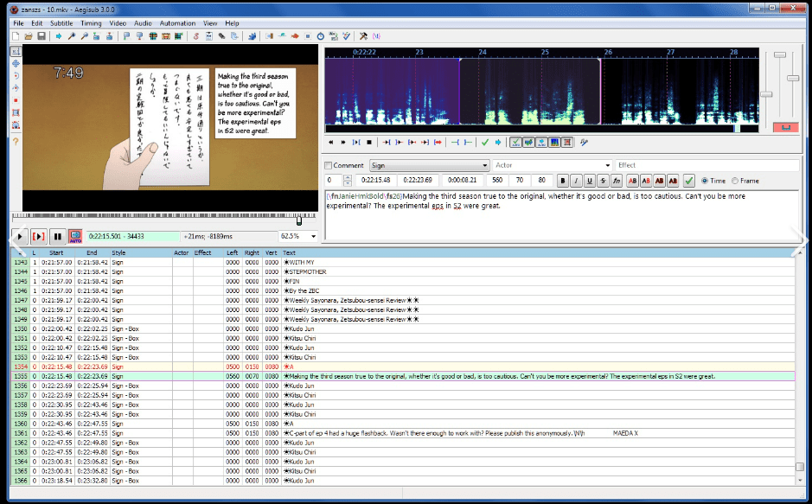Enable the Comment checkbox
The width and height of the screenshot is (812, 504).
point(329,165)
